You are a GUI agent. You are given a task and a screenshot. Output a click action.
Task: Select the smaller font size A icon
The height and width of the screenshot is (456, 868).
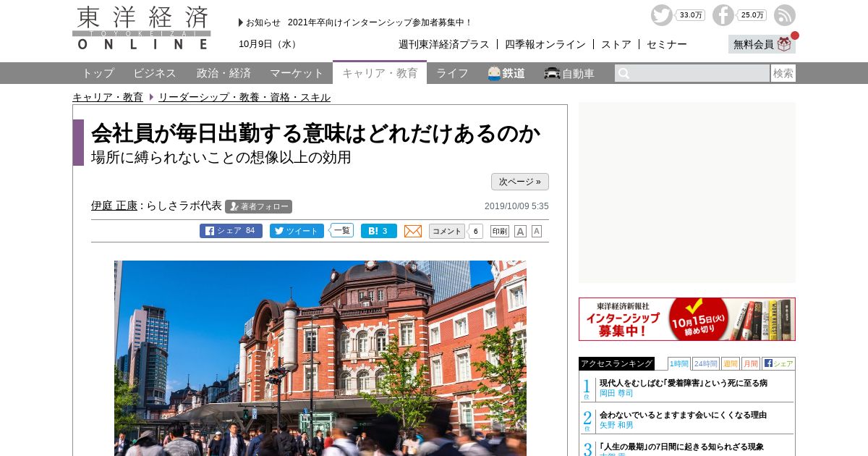coord(537,231)
